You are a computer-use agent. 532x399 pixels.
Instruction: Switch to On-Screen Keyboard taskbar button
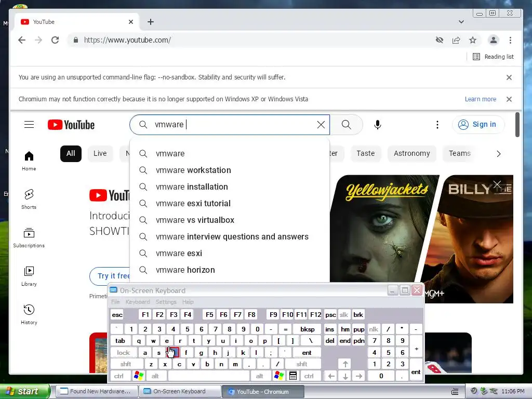(x=180, y=391)
